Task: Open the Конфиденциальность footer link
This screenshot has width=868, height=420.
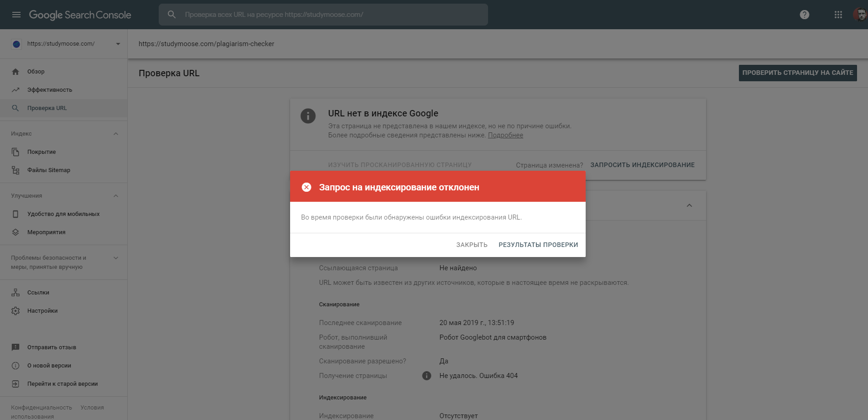Action: 42,408
